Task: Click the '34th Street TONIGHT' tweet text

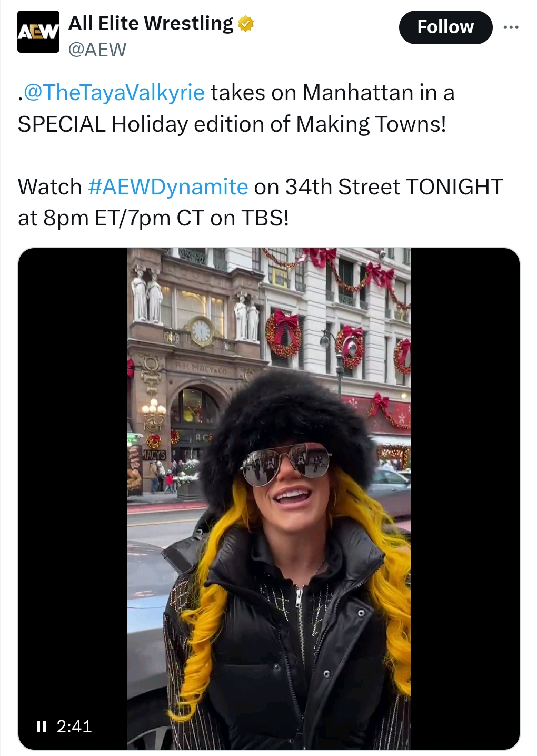Action: tap(394, 187)
